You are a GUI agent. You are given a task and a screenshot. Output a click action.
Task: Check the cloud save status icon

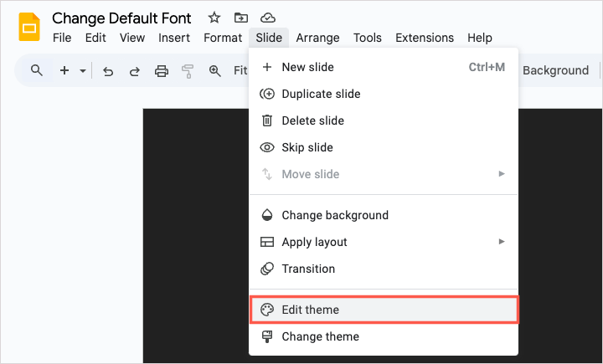(x=268, y=18)
